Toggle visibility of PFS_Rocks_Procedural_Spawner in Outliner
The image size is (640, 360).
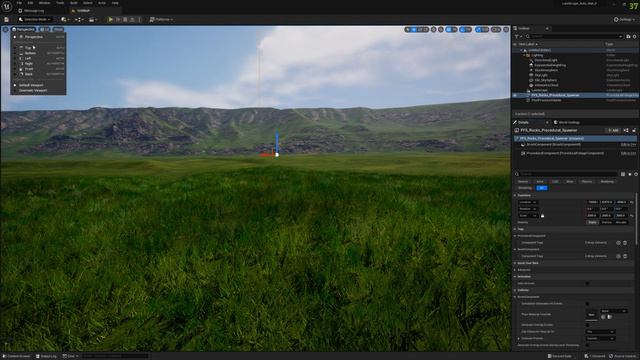coord(515,95)
